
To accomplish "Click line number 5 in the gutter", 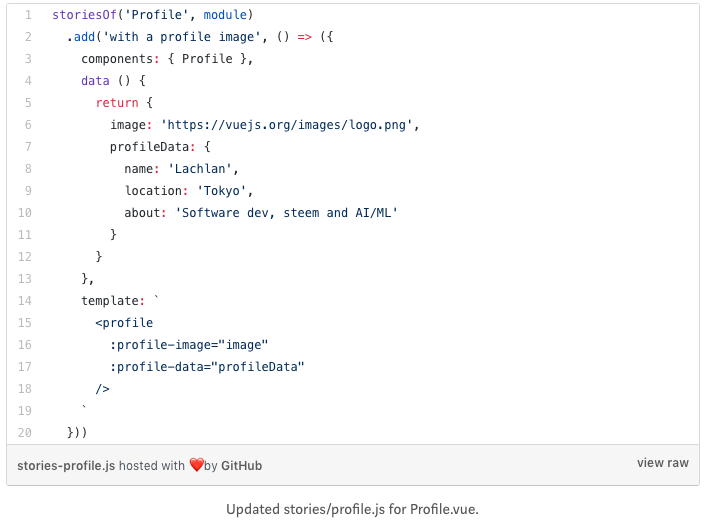I will pos(28,103).
